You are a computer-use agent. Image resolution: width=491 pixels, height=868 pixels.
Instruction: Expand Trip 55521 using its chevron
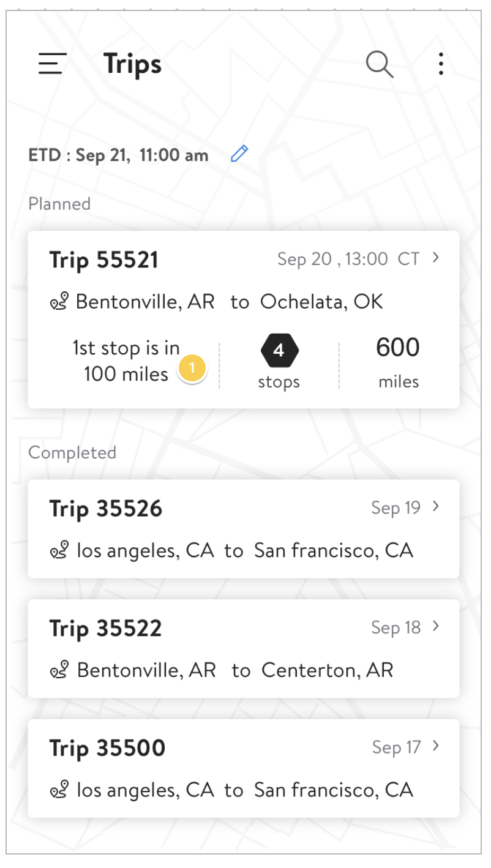(x=436, y=258)
